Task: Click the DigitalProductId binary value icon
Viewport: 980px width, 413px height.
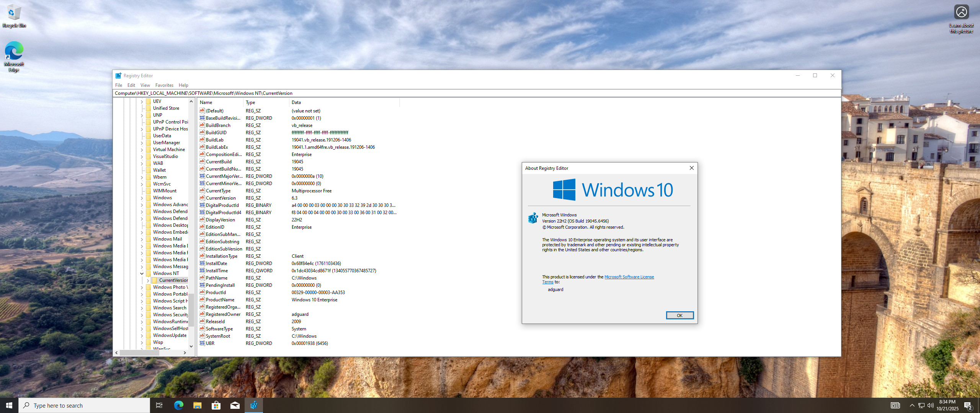Action: pos(202,205)
